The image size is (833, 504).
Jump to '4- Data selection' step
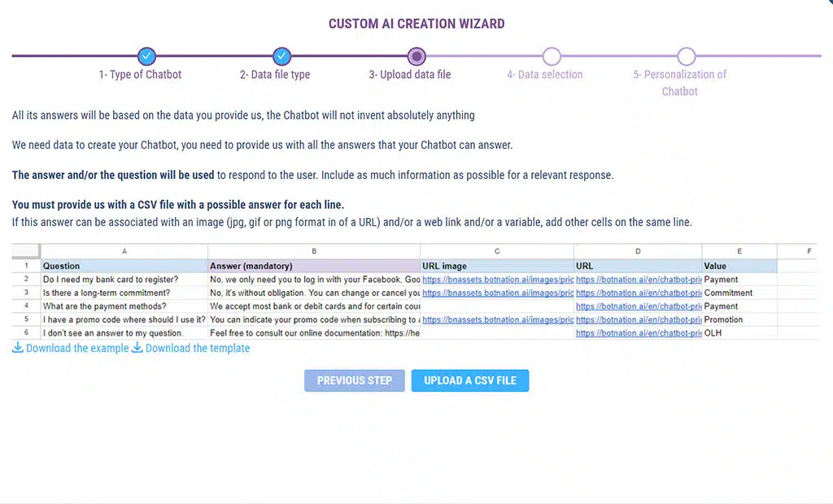(x=545, y=75)
